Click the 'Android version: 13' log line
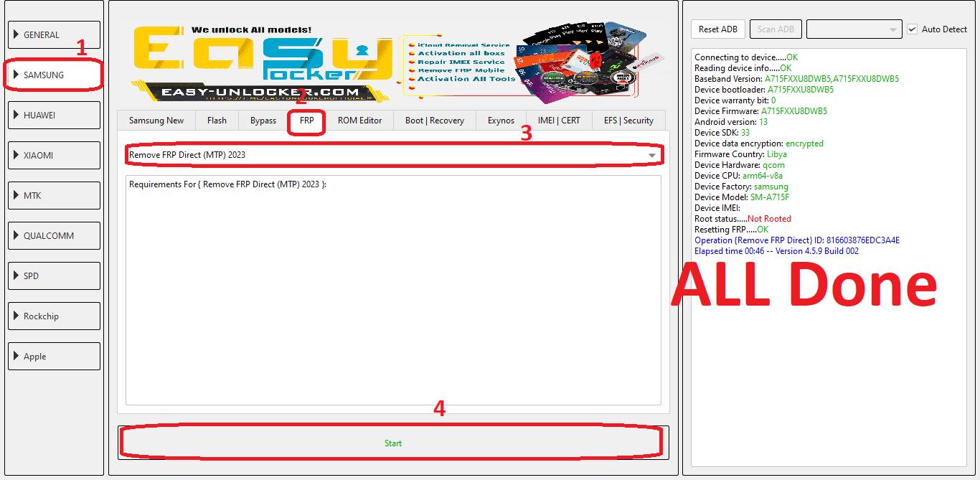This screenshot has width=980, height=480. click(731, 122)
